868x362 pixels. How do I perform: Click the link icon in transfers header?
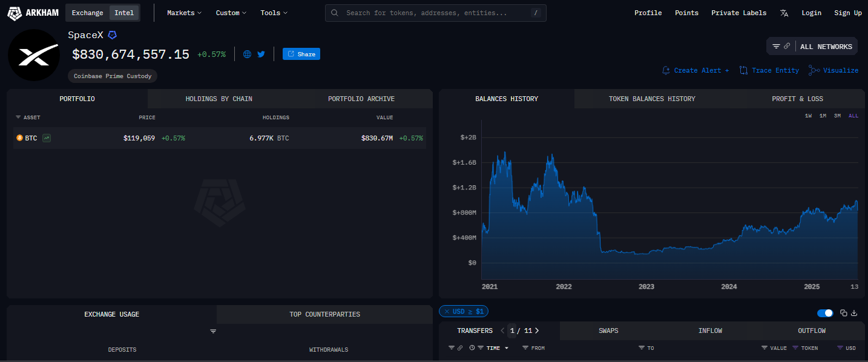coord(460,348)
